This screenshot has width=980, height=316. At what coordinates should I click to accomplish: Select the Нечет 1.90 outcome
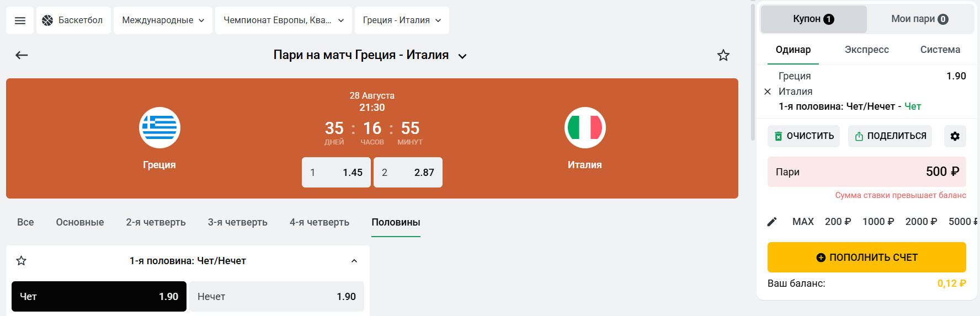click(276, 297)
